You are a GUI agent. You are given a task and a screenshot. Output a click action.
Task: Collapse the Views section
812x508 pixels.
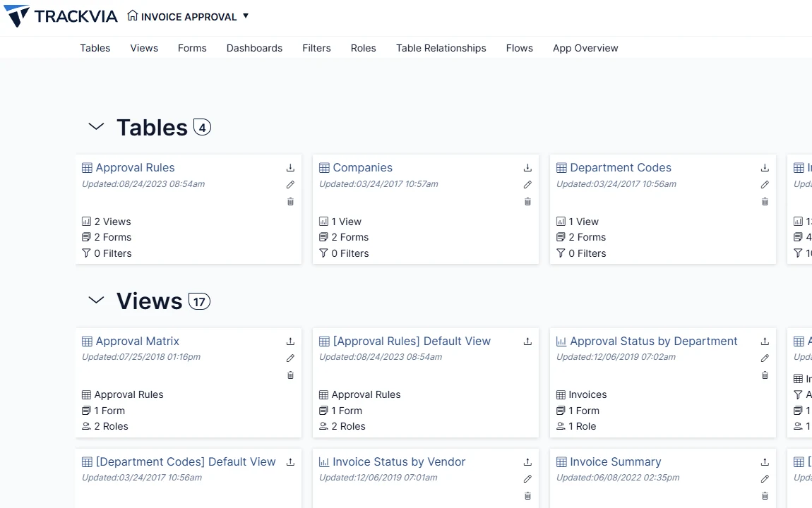(x=96, y=300)
